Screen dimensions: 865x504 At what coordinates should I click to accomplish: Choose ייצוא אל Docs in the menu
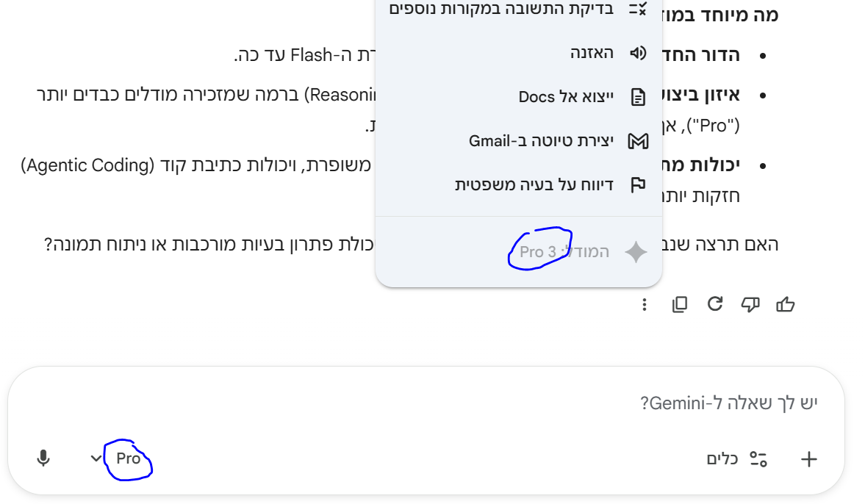tap(561, 97)
